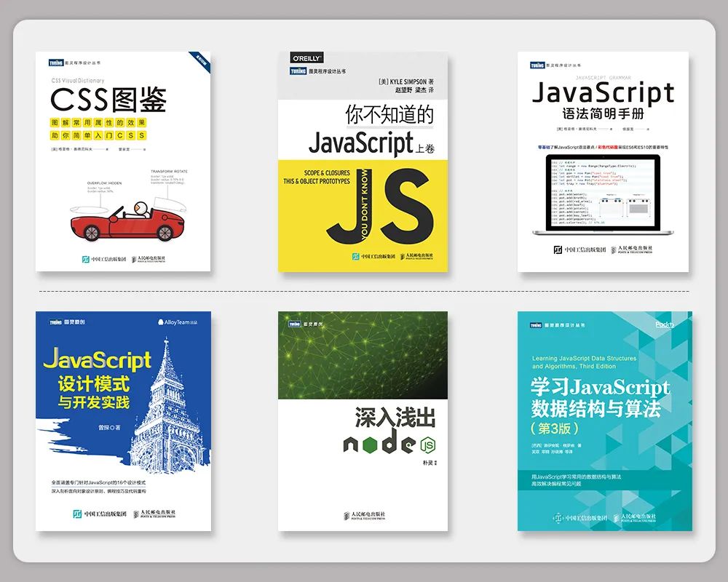Click the laptop image on JavaScript手册 cover
Viewport: 728px width, 582px height.
tap(603, 194)
